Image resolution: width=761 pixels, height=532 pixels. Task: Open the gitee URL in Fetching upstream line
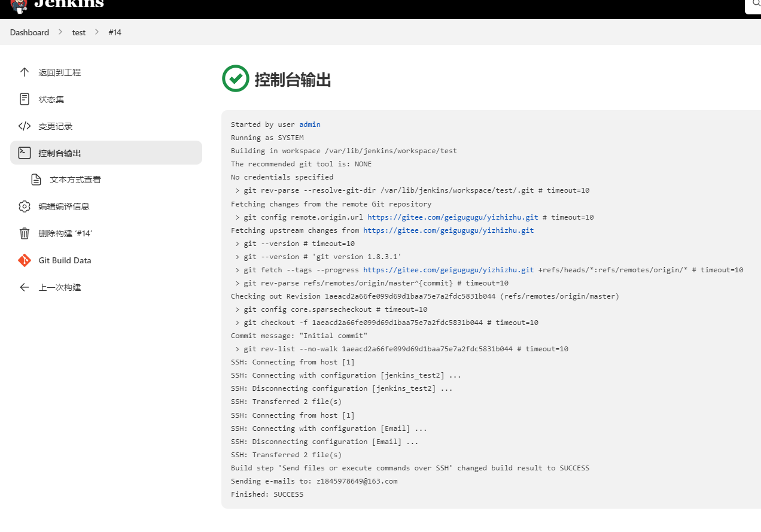click(x=448, y=230)
